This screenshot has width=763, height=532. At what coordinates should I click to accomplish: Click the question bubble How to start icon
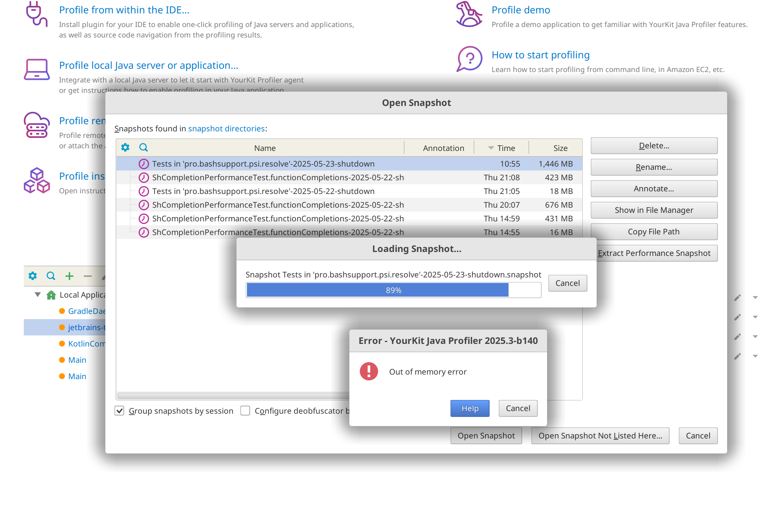[469, 59]
